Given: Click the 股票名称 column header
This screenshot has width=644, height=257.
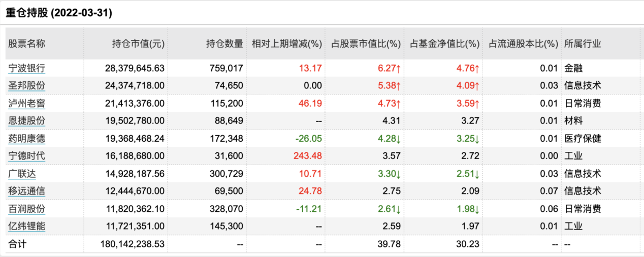Looking at the screenshot, I should (26, 44).
